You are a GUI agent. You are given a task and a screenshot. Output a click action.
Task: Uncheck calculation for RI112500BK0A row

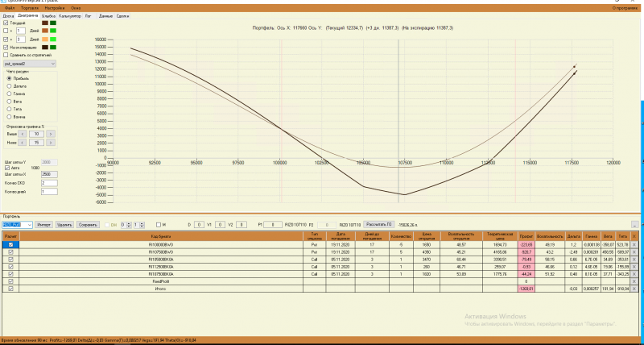point(10,267)
